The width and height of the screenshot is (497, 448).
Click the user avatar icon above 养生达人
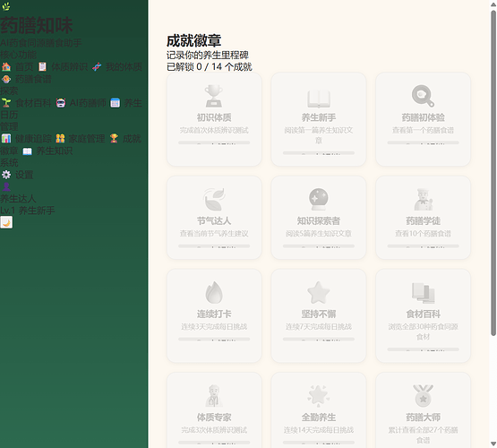6,186
